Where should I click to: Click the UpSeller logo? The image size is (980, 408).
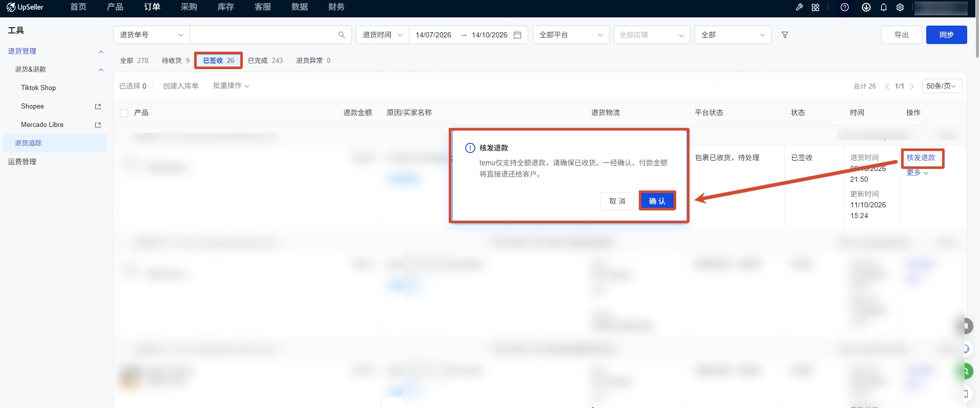pyautogui.click(x=25, y=7)
